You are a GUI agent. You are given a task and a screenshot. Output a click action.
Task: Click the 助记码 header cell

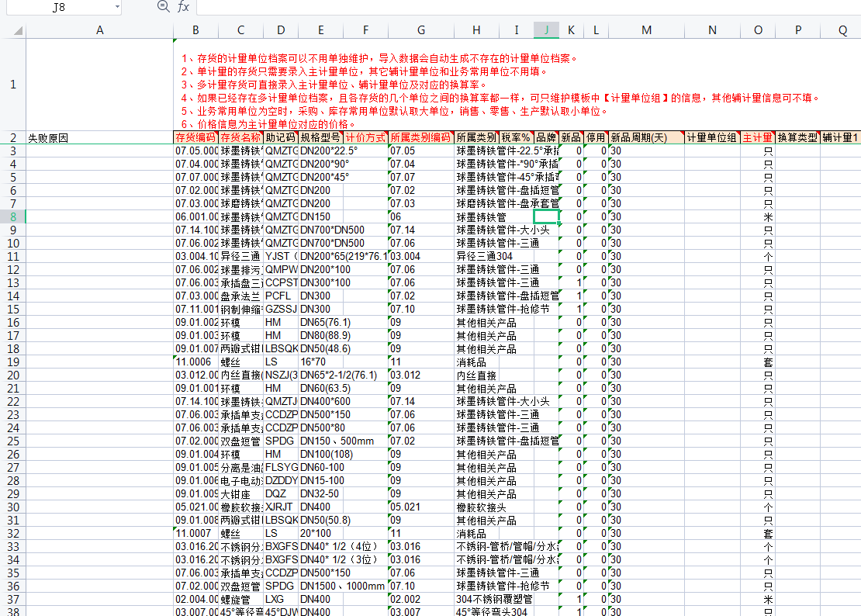coord(281,138)
